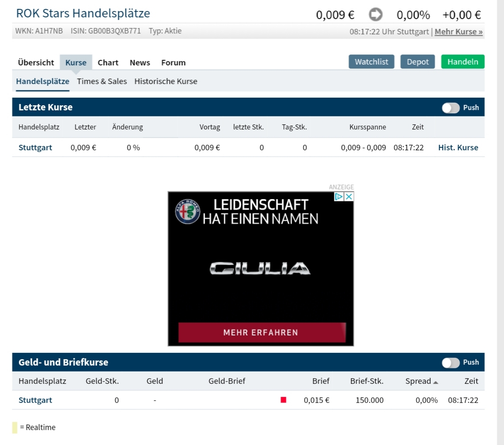The height and width of the screenshot is (445, 504).
Task: Open Hist. Kurse link for Stuttgart
Action: click(x=458, y=148)
